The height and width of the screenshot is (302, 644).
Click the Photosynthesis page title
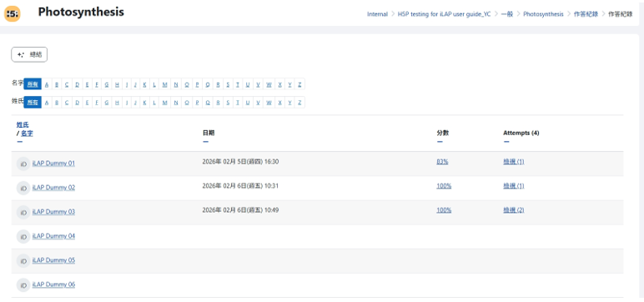point(81,13)
